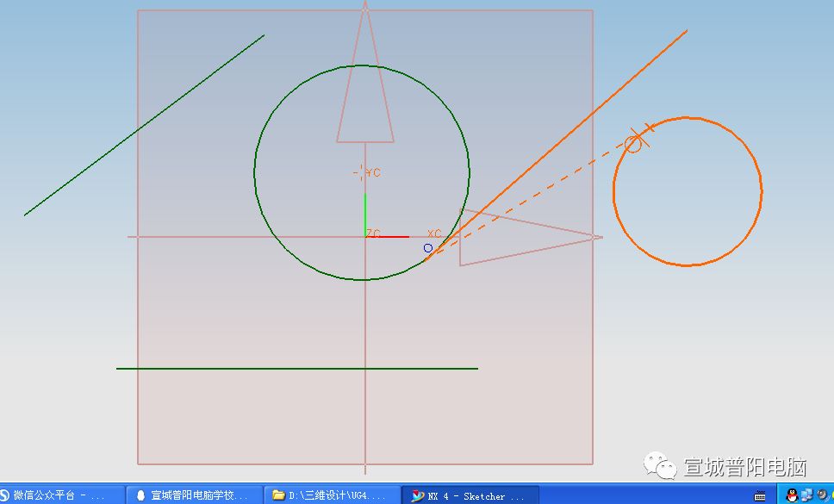Open the volume speaker tray icon

(x=821, y=495)
